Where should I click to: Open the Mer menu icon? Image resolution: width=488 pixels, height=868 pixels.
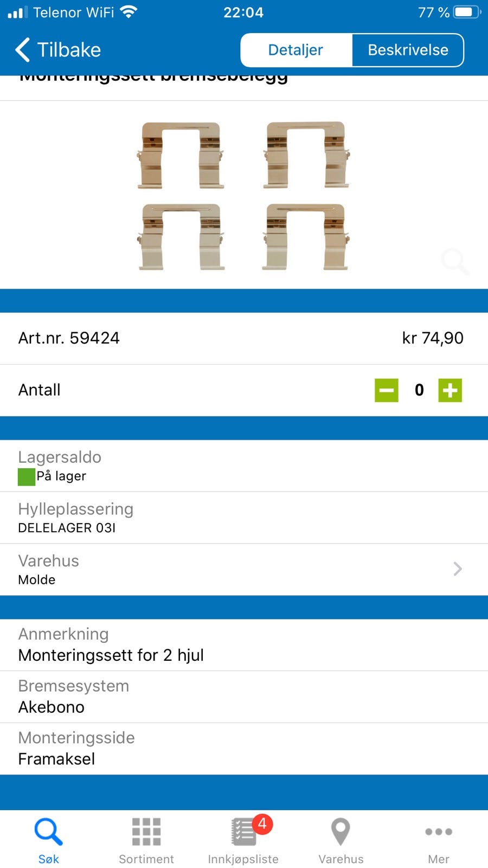click(438, 831)
